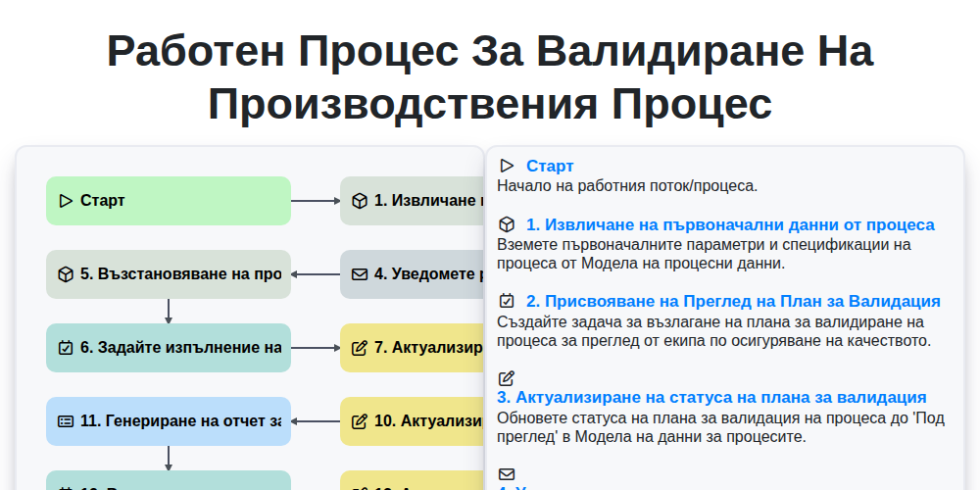Select node 6. Задайте изпълнение на
This screenshot has width=980, height=490.
169,348
